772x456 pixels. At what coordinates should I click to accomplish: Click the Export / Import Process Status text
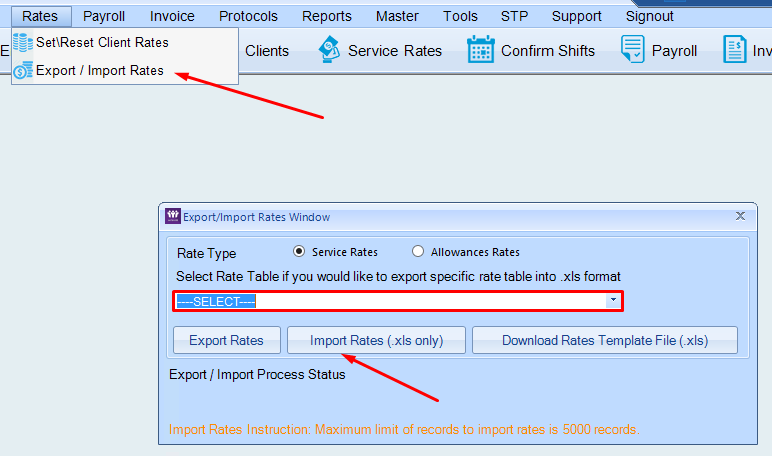coord(257,375)
